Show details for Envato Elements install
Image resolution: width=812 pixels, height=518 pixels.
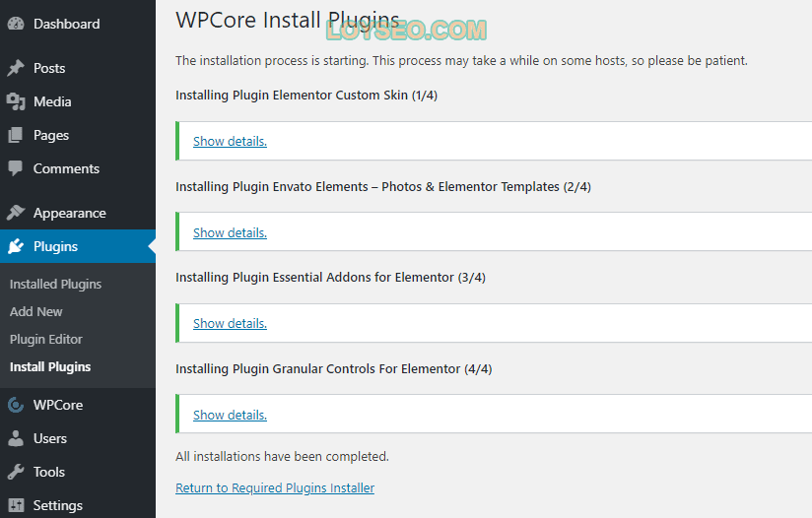(230, 232)
